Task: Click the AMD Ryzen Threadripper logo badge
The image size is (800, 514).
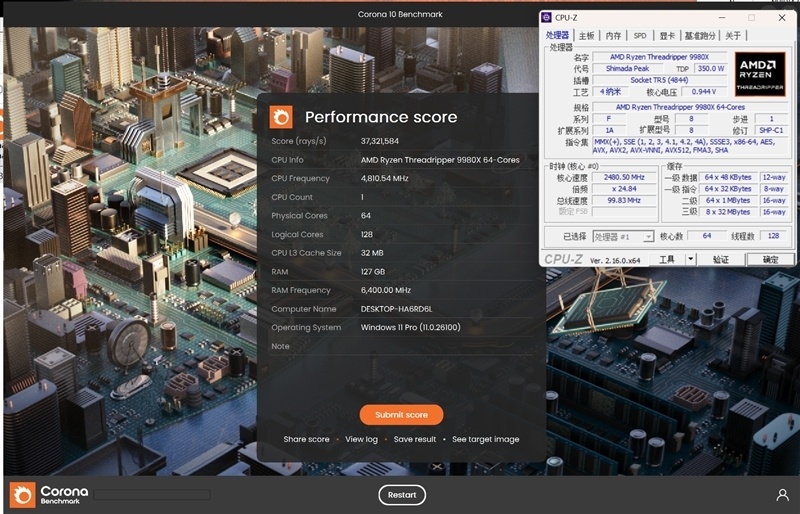Action: point(760,74)
